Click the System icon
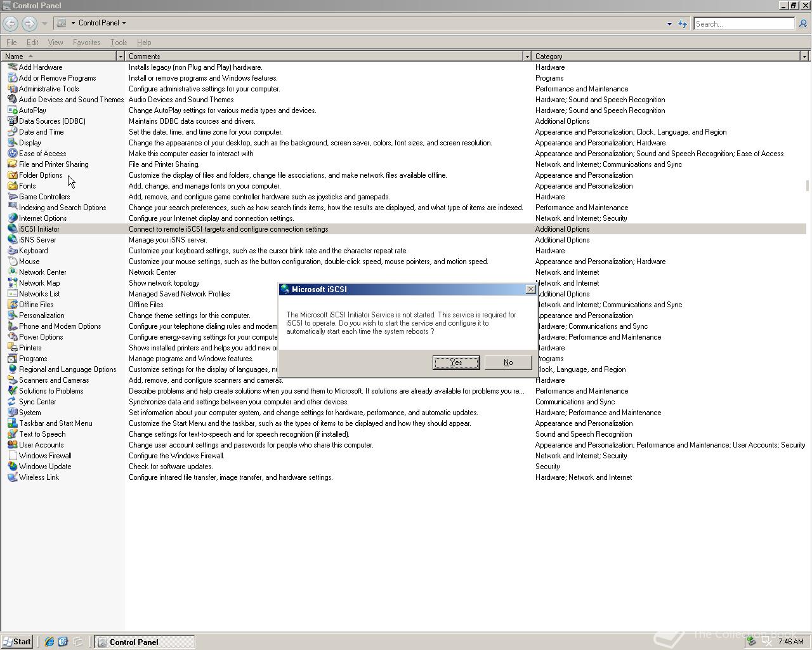The height and width of the screenshot is (650, 812). tap(12, 413)
